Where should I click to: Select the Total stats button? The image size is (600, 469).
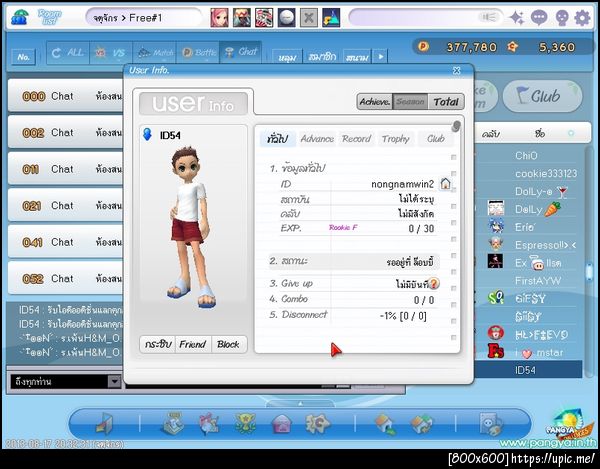point(446,102)
